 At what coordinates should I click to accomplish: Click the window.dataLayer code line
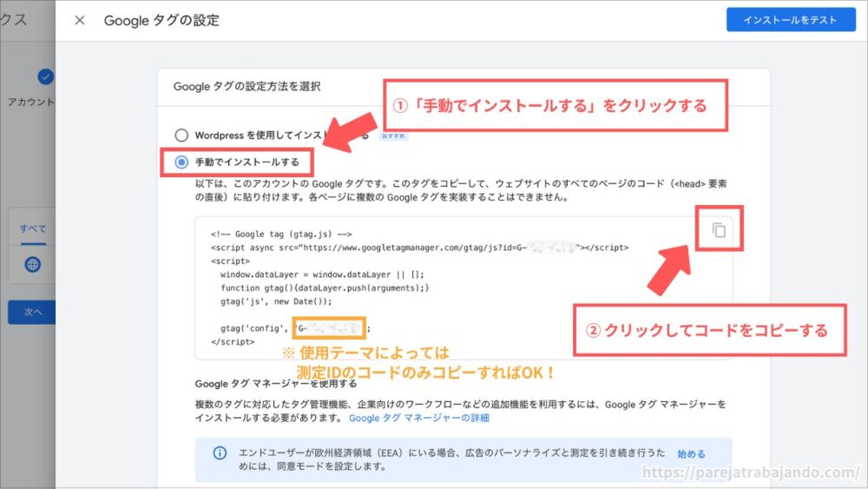322,274
